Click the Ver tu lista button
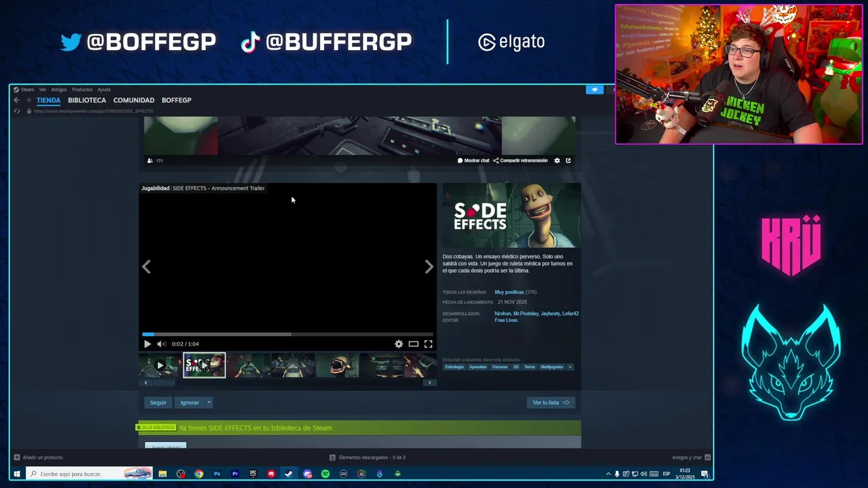This screenshot has width=868, height=488. tap(551, 403)
